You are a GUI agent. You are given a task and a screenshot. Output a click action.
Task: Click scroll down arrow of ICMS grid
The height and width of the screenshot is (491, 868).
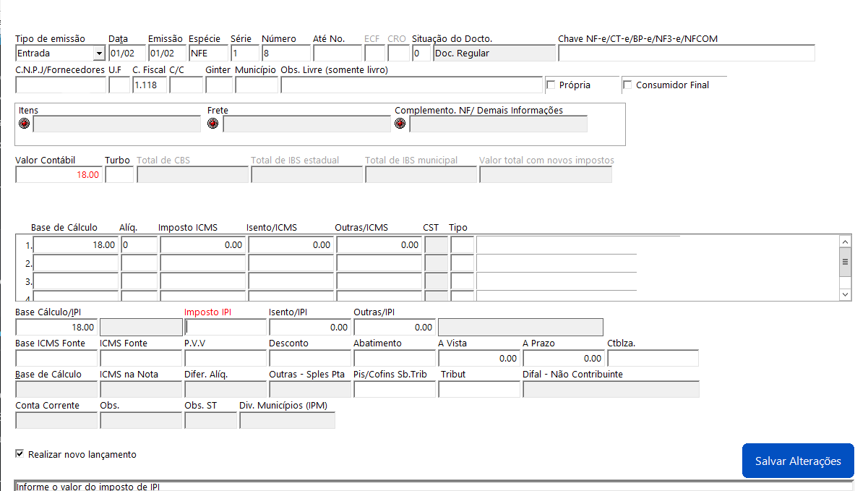click(x=845, y=294)
